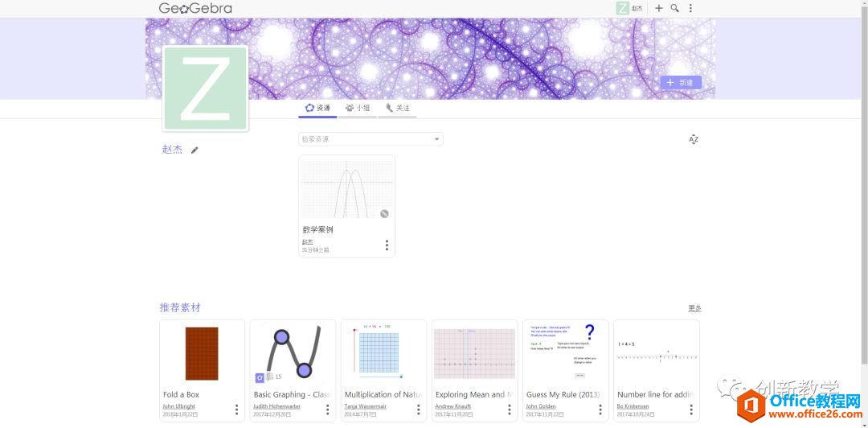
Task: Select the 资源 tab
Action: pyautogui.click(x=317, y=108)
